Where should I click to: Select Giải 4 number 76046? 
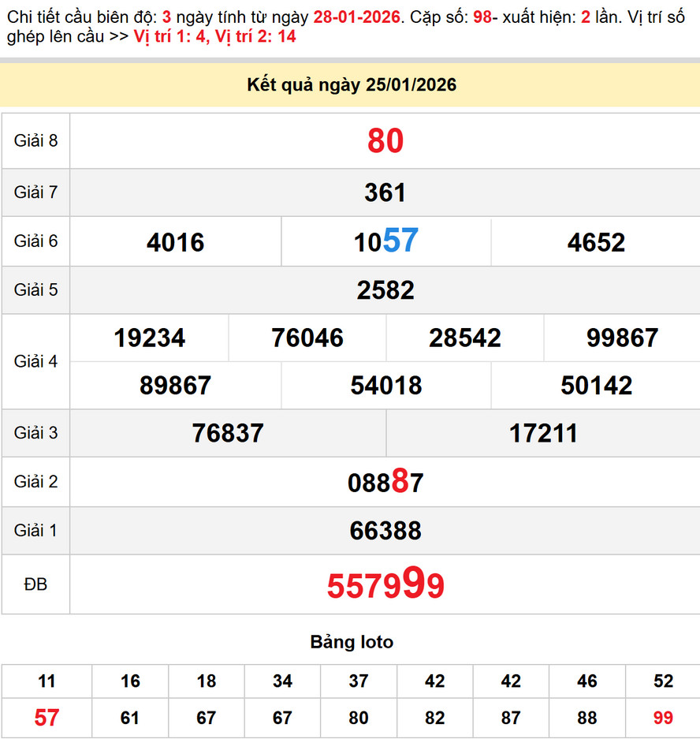tap(307, 338)
